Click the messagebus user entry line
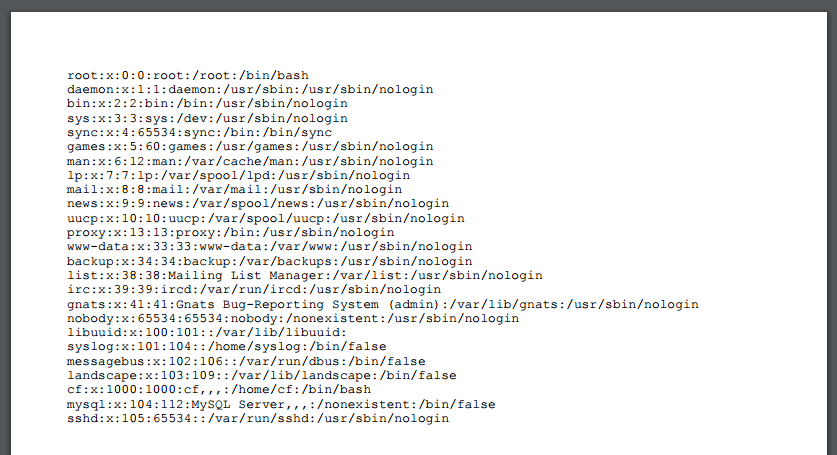837x455 pixels. 246,361
